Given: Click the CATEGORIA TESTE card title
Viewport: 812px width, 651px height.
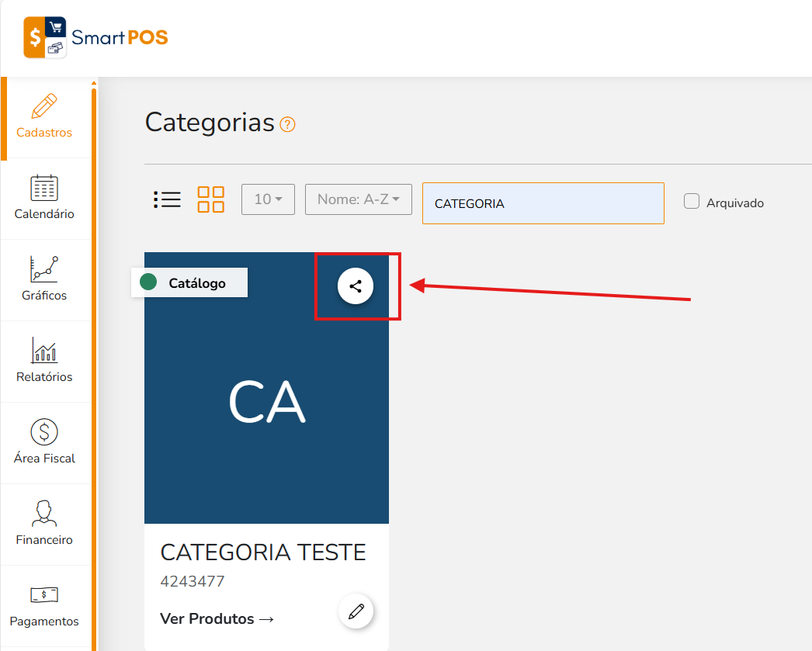Looking at the screenshot, I should click(263, 552).
